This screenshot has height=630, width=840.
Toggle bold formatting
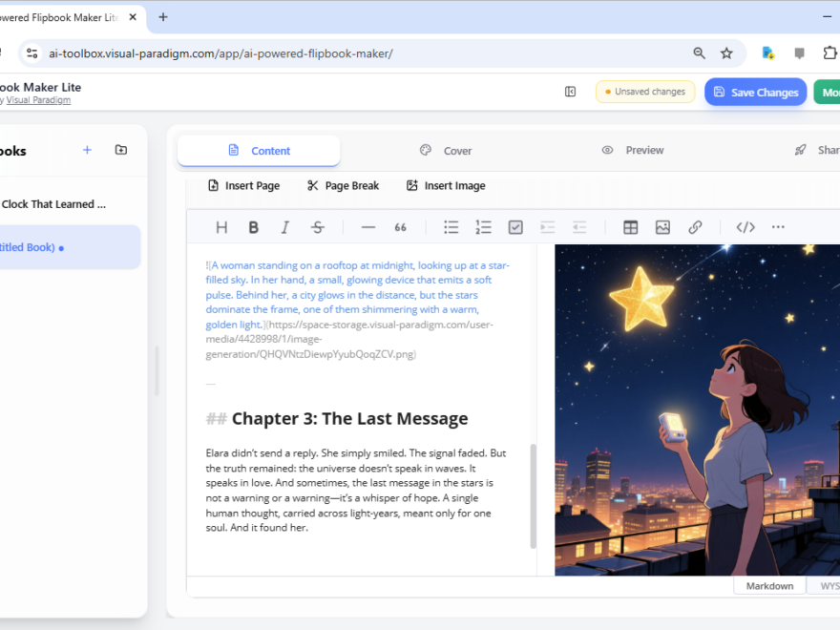[x=253, y=226]
